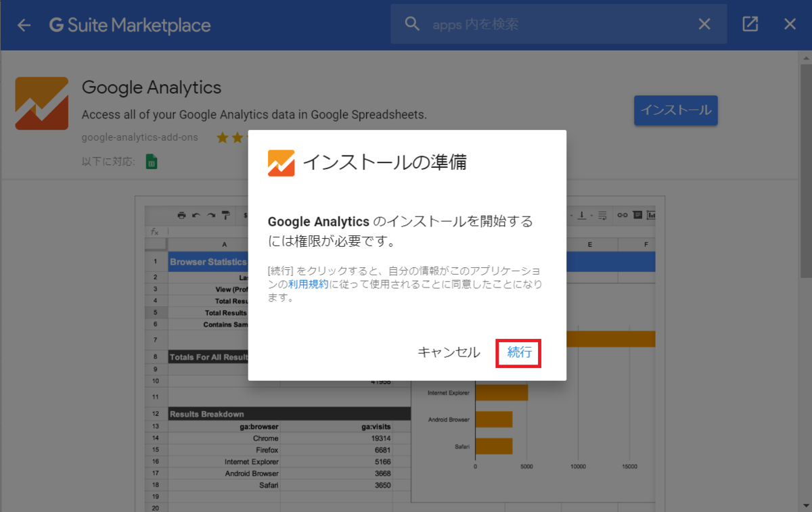Click the app description about Google Spreadsheets
This screenshot has width=812, height=512.
pos(254,114)
